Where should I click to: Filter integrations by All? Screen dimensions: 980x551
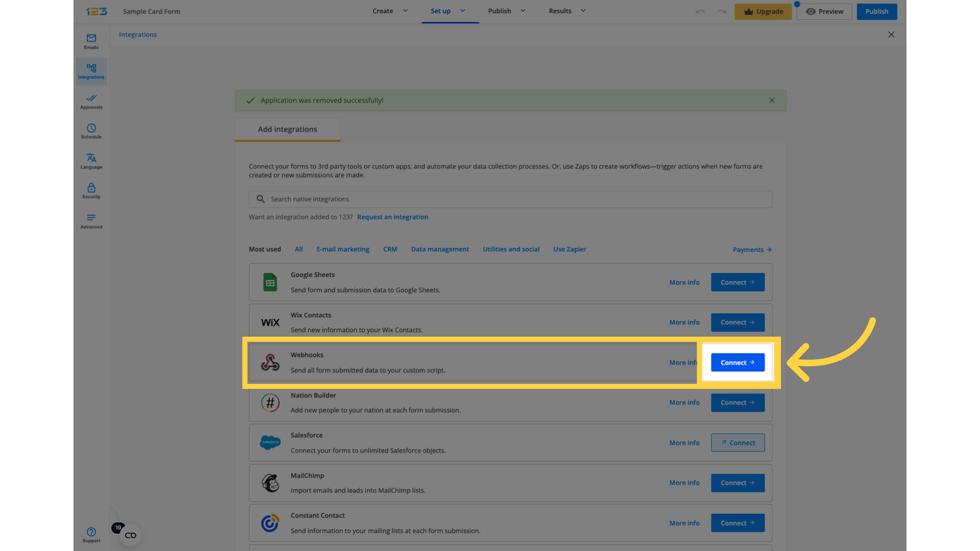[x=299, y=249]
